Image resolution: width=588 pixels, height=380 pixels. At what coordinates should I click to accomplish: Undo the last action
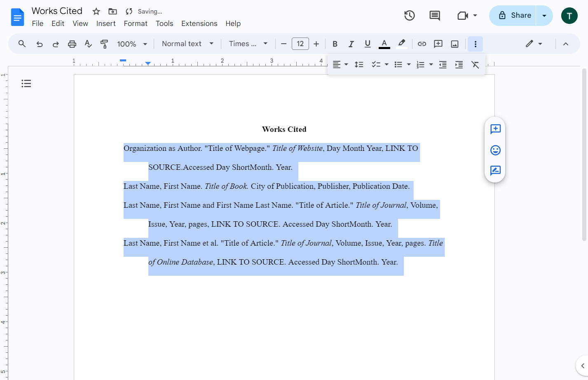[40, 44]
